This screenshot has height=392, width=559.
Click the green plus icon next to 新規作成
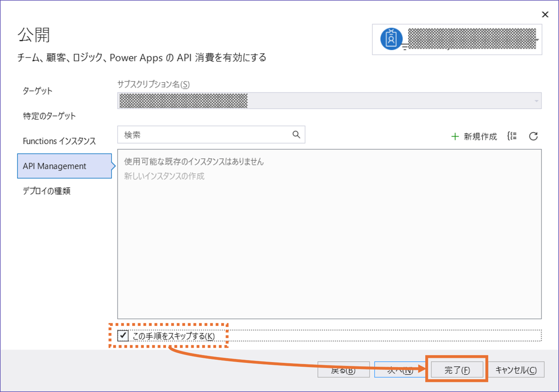pyautogui.click(x=455, y=136)
